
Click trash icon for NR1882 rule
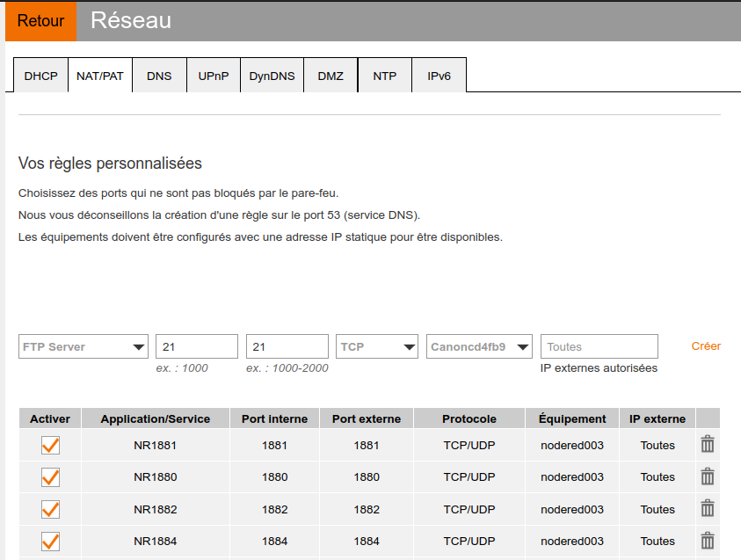tap(707, 509)
